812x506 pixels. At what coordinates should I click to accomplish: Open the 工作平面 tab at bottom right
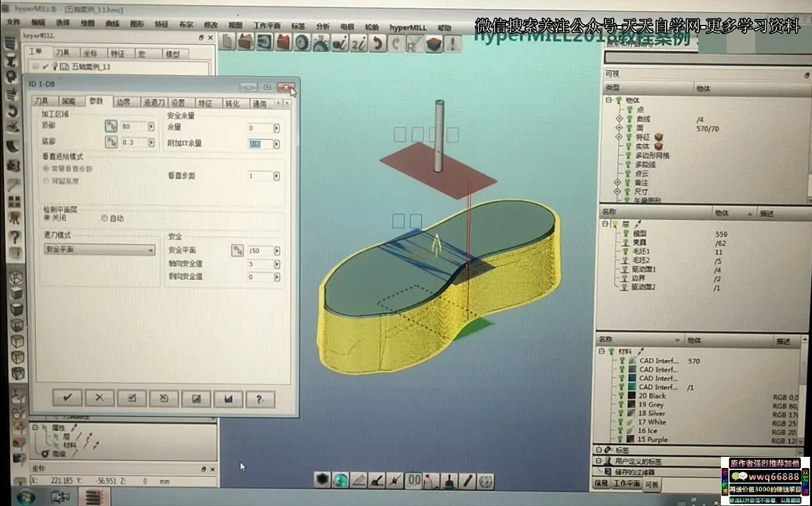click(627, 484)
